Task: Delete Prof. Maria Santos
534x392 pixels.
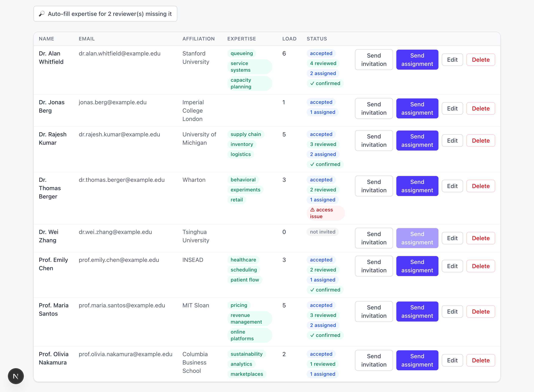Action: click(x=480, y=311)
